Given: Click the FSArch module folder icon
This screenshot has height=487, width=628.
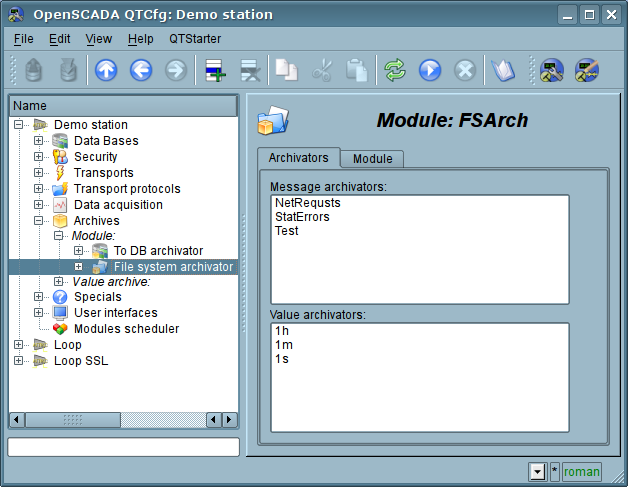Looking at the screenshot, I should [x=273, y=120].
